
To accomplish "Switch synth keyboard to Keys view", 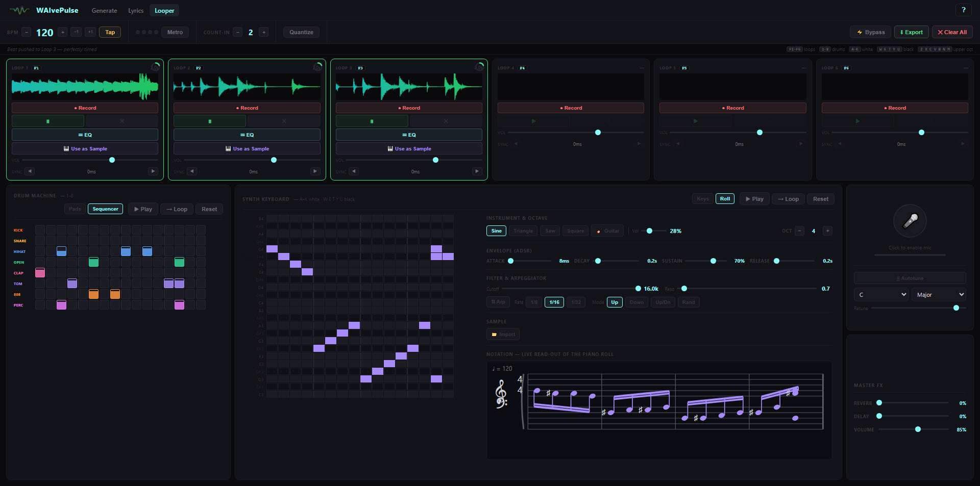I will tap(703, 199).
